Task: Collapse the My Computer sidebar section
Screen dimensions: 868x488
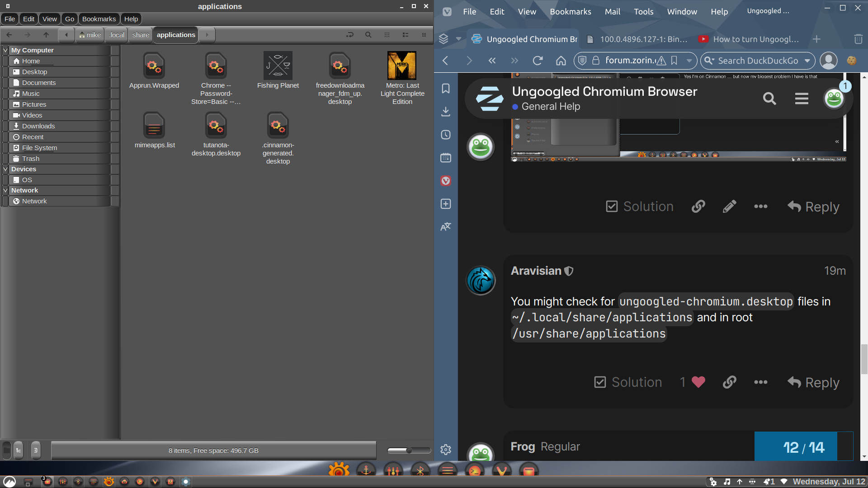Action: [5, 50]
